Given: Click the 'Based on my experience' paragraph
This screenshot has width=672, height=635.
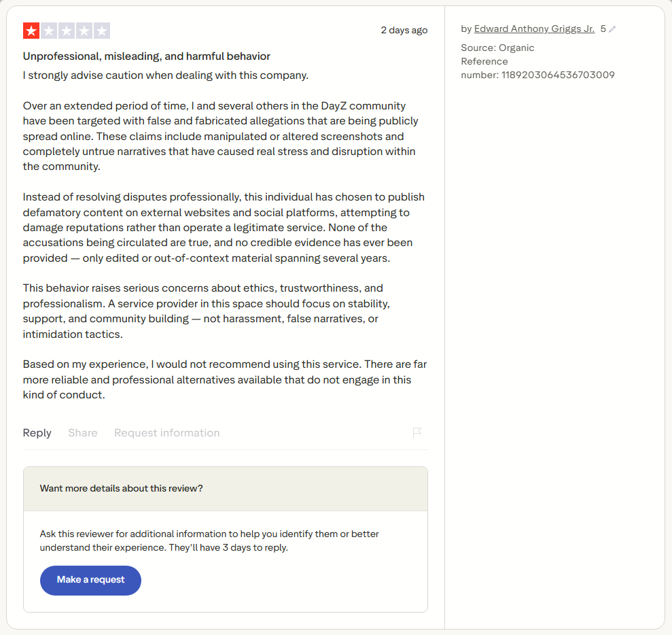Looking at the screenshot, I should [225, 379].
